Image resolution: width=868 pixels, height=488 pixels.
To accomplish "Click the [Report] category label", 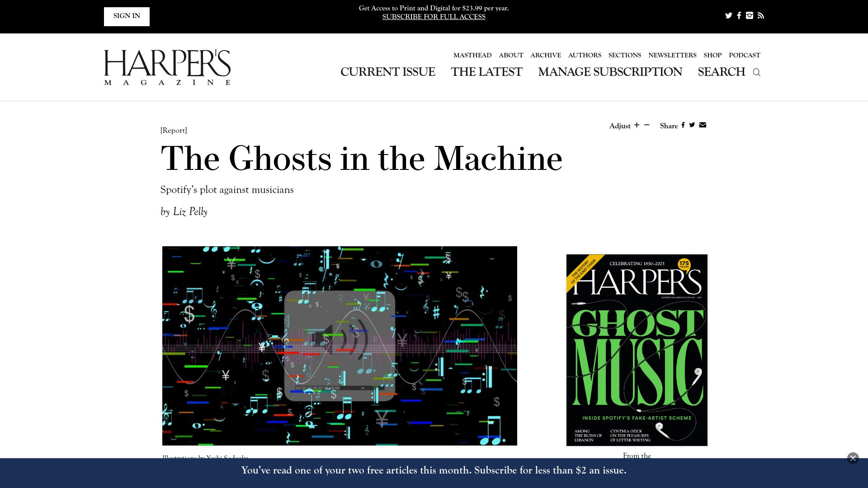I will tap(174, 130).
